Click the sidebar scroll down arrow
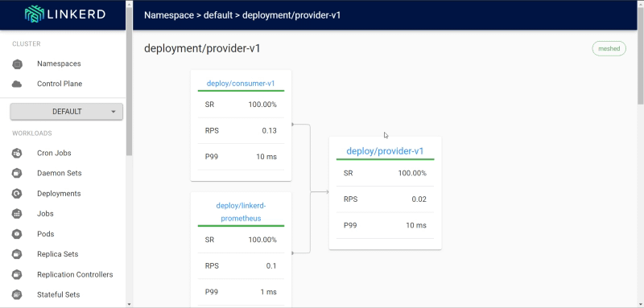Image resolution: width=644 pixels, height=308 pixels. coord(130,304)
